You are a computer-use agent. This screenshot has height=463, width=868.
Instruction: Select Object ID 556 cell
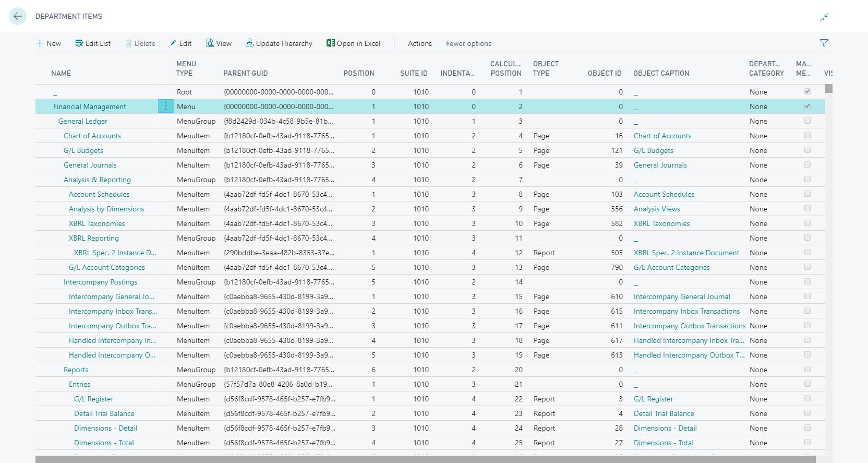617,209
